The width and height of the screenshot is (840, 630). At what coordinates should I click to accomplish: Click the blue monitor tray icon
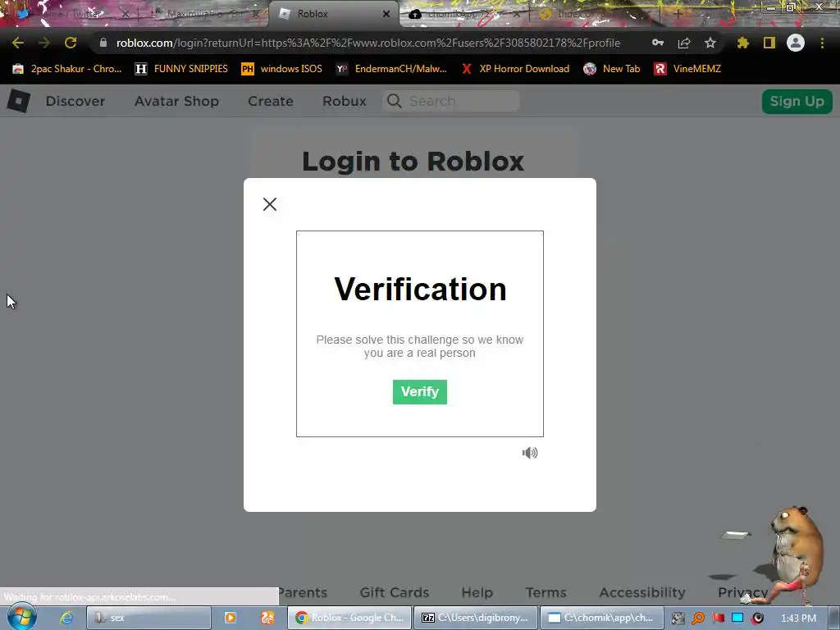tap(737, 619)
